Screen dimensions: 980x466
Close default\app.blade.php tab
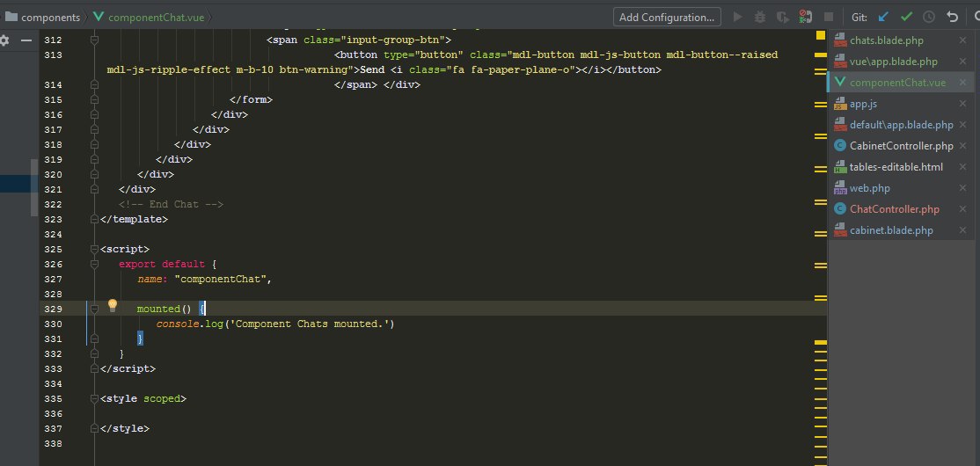coord(962,125)
